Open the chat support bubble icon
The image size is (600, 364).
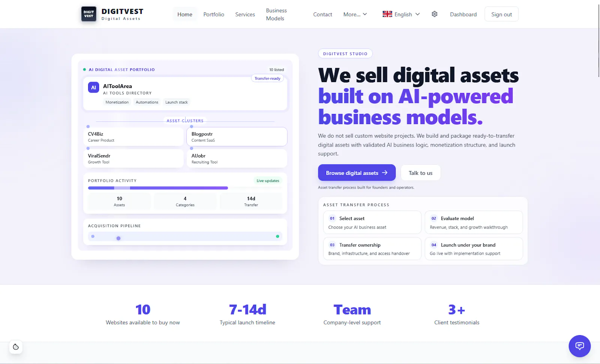(x=580, y=346)
